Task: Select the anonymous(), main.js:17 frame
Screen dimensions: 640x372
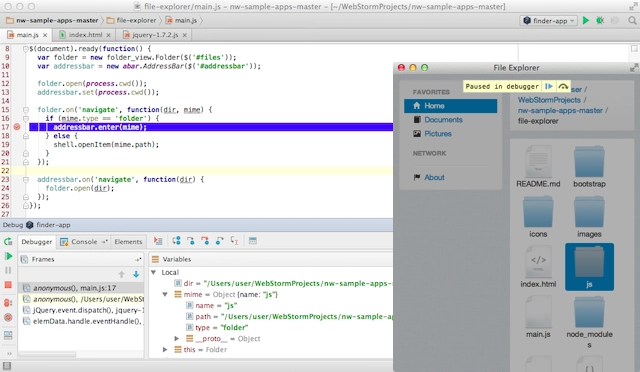Action: (x=82, y=288)
